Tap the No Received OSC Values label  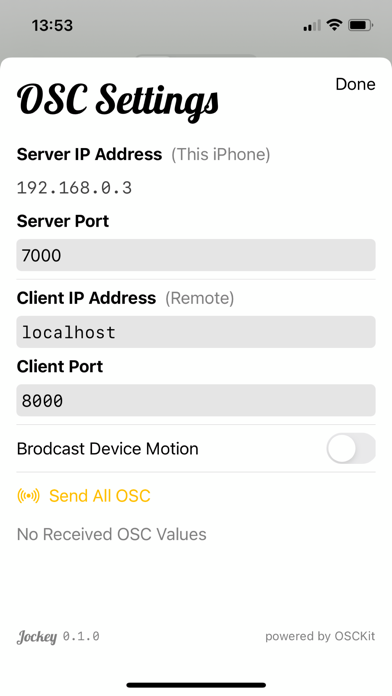[111, 534]
